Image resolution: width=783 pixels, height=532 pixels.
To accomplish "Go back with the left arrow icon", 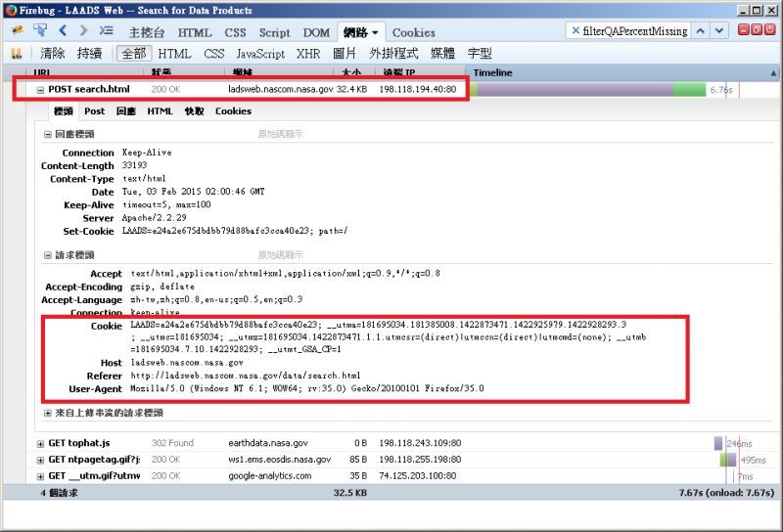I will pos(64,31).
